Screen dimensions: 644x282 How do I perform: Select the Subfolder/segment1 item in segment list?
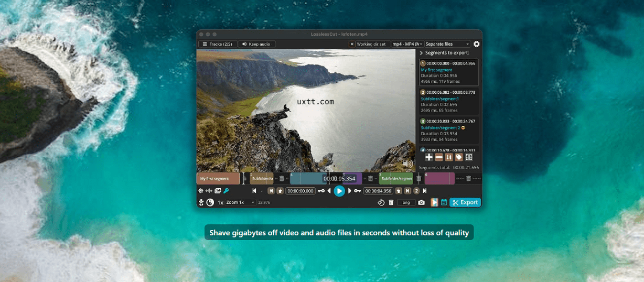448,101
